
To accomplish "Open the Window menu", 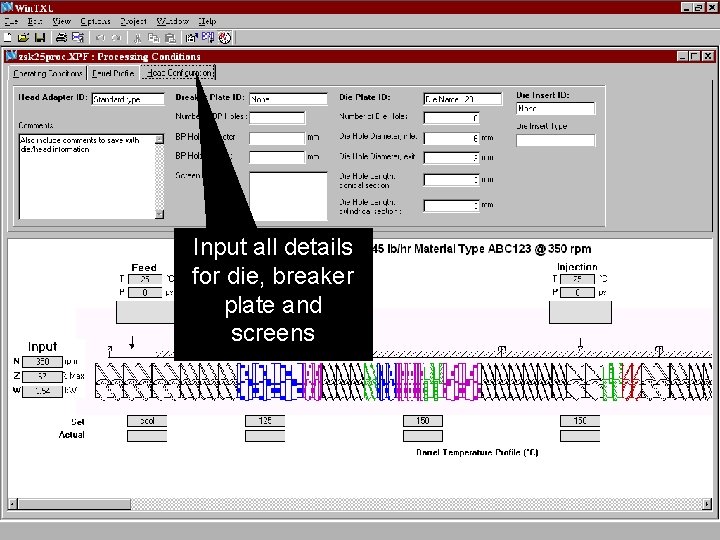I will click(173, 21).
